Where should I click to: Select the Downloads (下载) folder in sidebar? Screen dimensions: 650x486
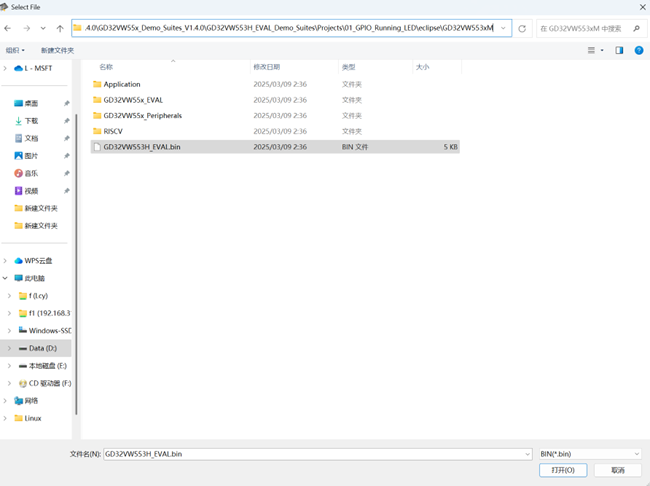coord(31,120)
